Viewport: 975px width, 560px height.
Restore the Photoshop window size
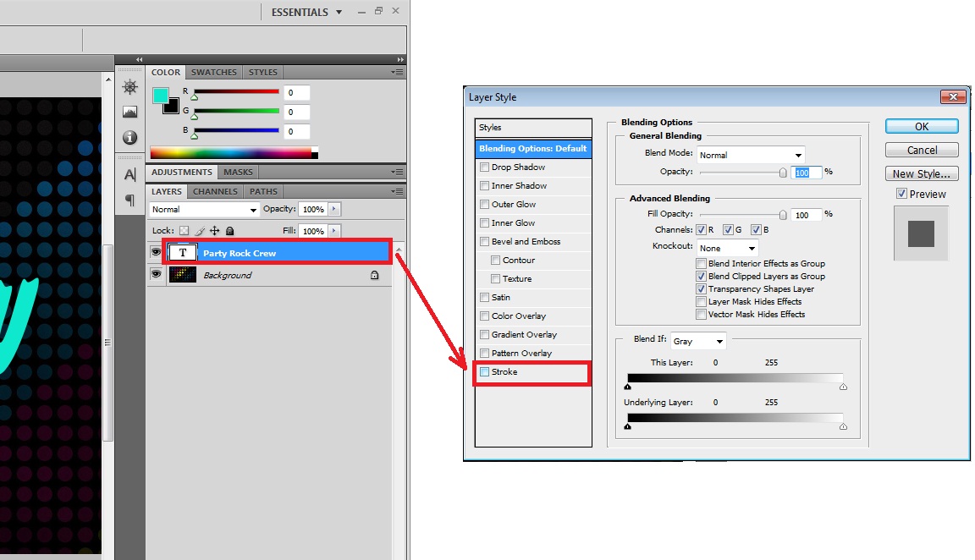pyautogui.click(x=378, y=10)
